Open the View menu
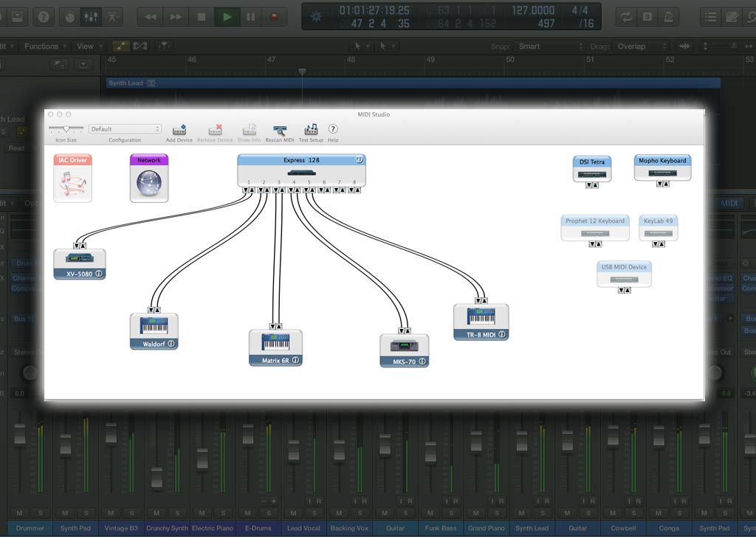 click(88, 46)
